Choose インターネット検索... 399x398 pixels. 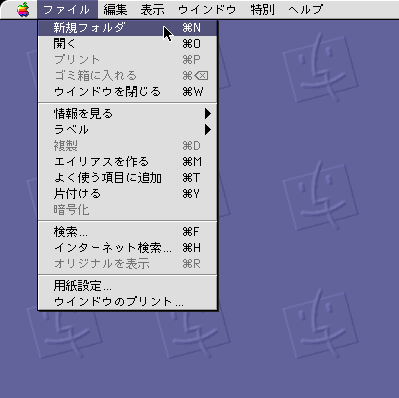128,248
